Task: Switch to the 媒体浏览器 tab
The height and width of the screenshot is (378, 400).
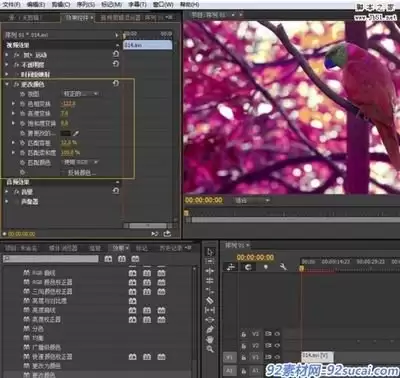Action: coord(63,248)
